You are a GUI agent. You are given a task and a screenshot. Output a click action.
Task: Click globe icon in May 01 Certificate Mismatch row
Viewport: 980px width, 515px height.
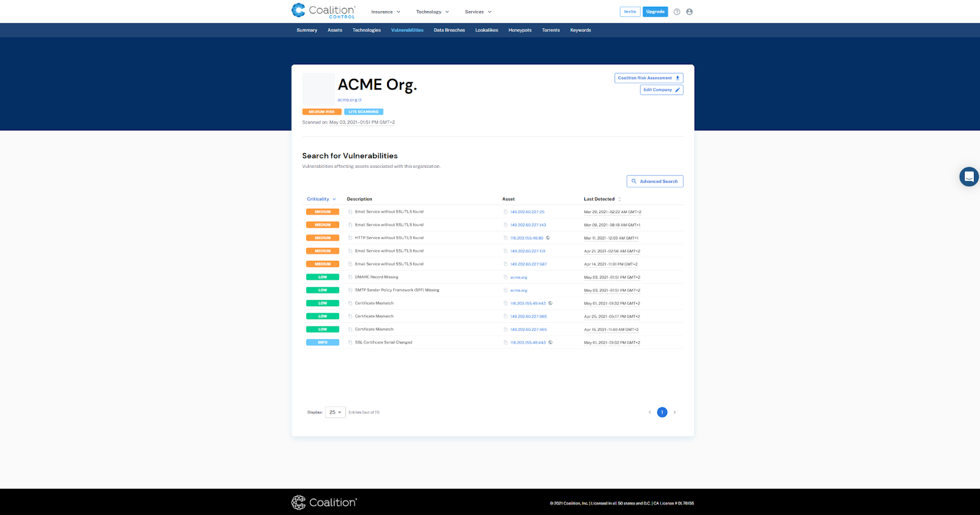[x=550, y=303]
